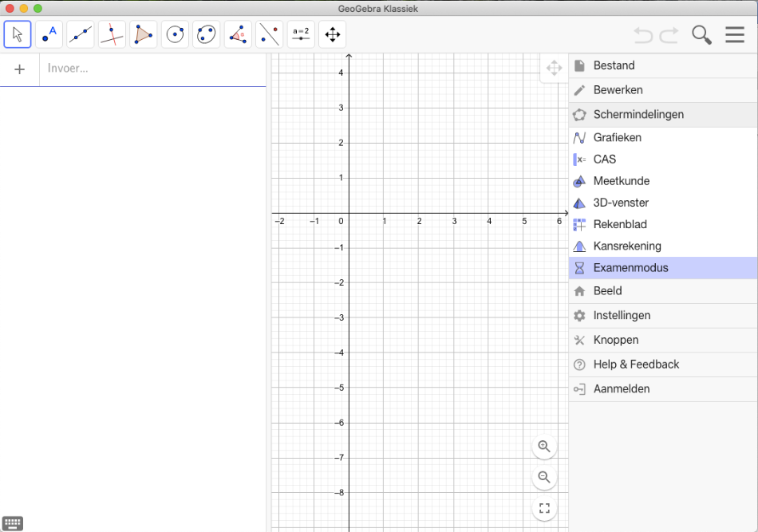Click the Invoer input field

152,69
